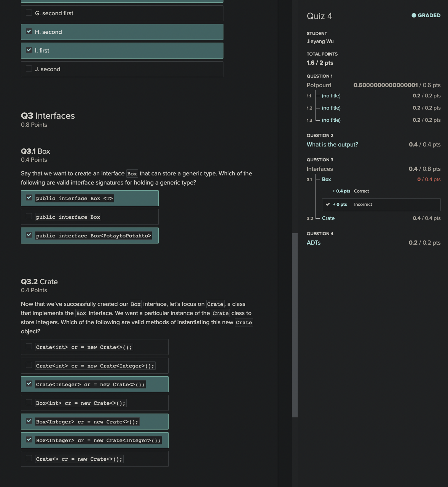Toggle 'Crate<Integer> cr = new Crate<>();' checkbox

tap(29, 384)
